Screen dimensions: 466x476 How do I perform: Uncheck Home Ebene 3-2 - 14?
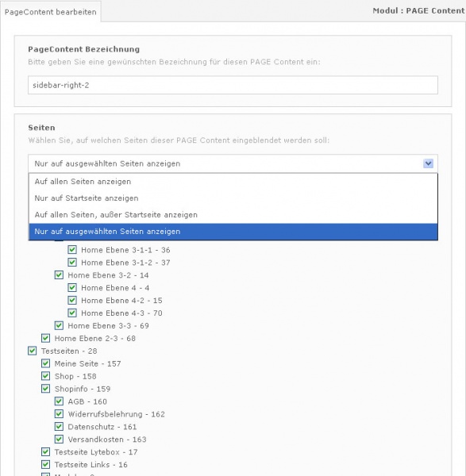(x=59, y=275)
